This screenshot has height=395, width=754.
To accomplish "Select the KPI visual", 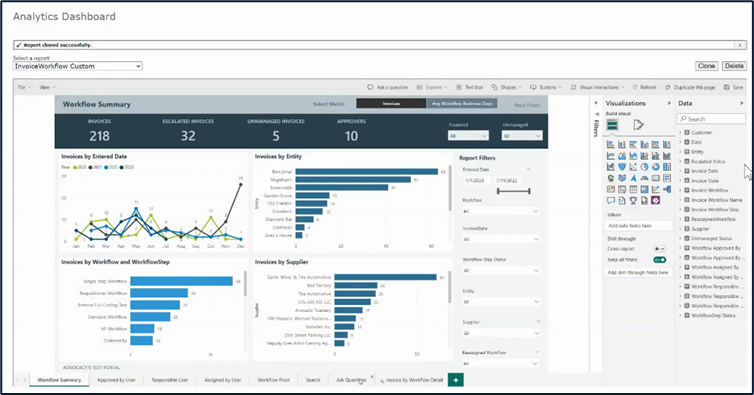I will point(611,189).
